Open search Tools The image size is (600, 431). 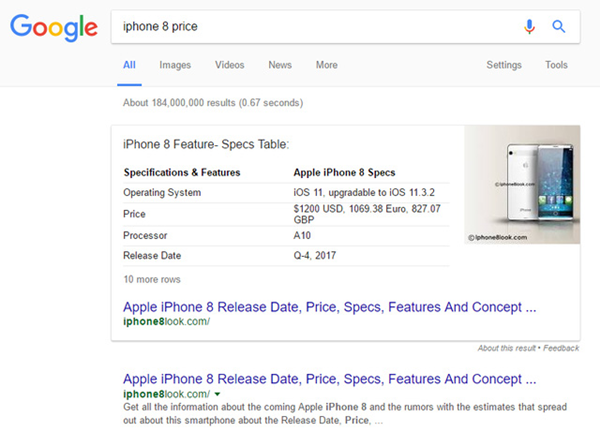click(x=556, y=65)
